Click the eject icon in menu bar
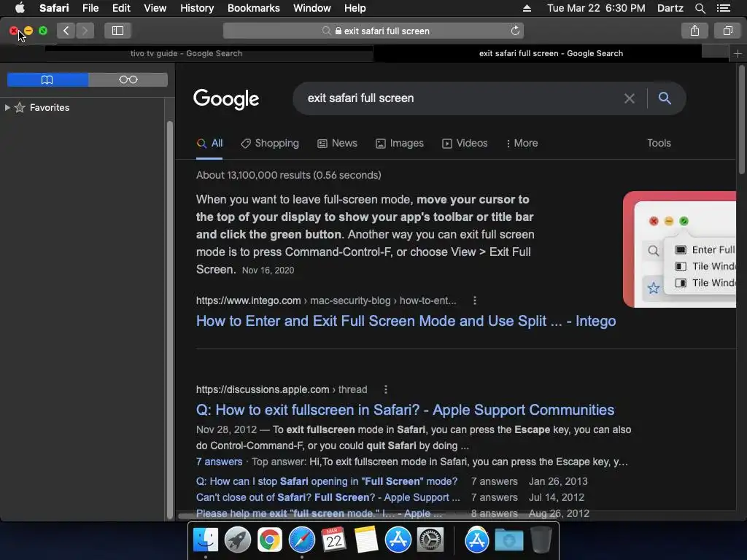This screenshot has width=747, height=560. 527,8
